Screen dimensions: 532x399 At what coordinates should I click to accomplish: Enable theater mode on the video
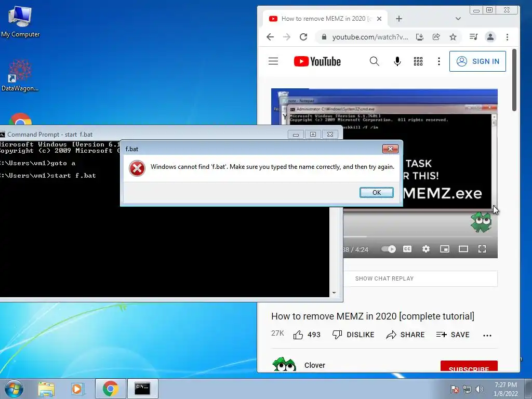(463, 249)
